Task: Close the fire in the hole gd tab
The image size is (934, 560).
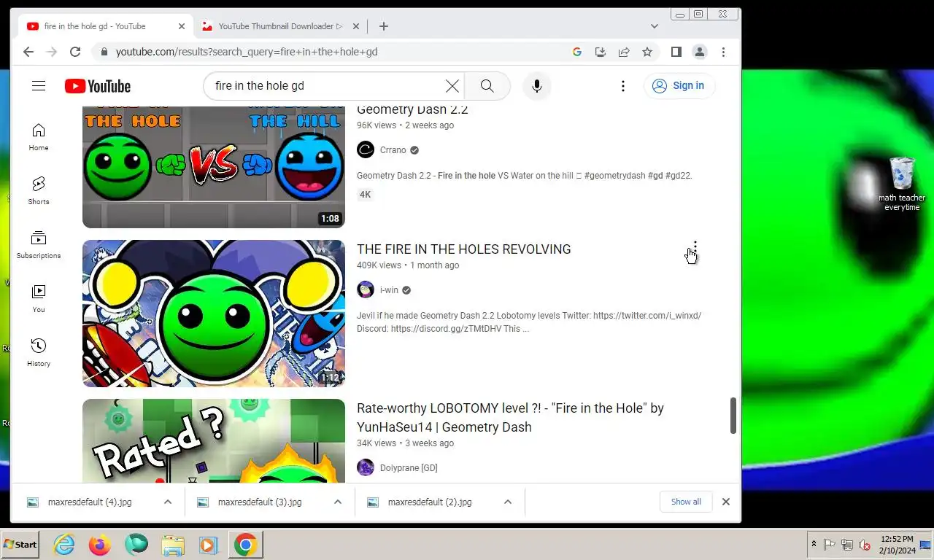Action: [x=182, y=26]
